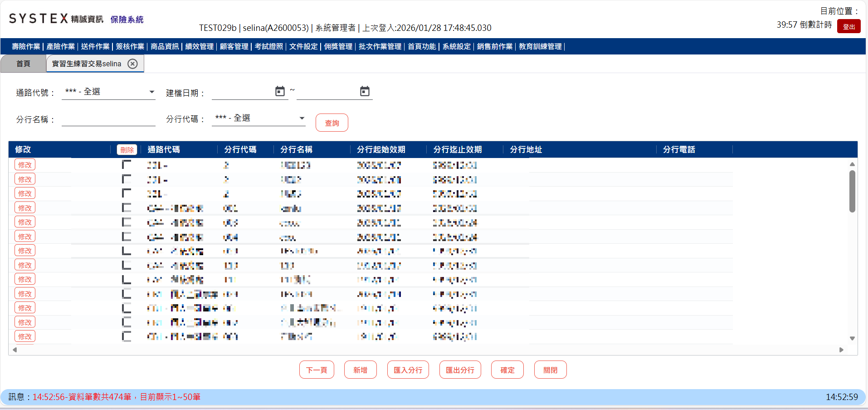Click the 分行代碼 column header
Viewport: 868px width, 410px height.
tap(240, 149)
